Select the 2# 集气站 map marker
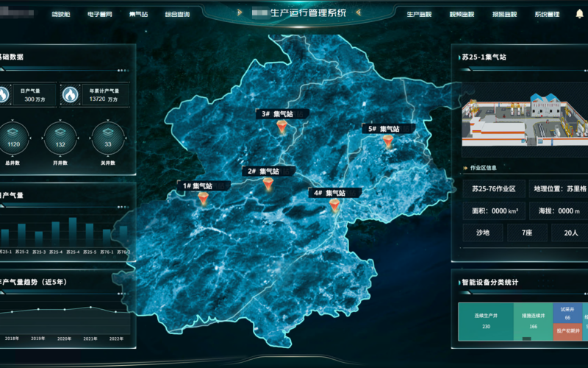This screenshot has width=588, height=368. tap(268, 184)
